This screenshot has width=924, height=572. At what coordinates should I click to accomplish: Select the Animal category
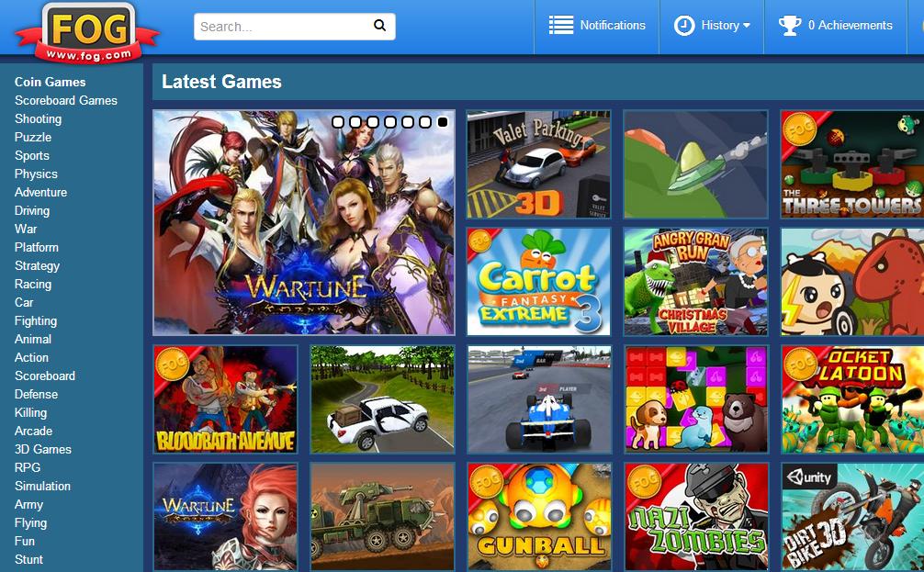click(x=33, y=339)
